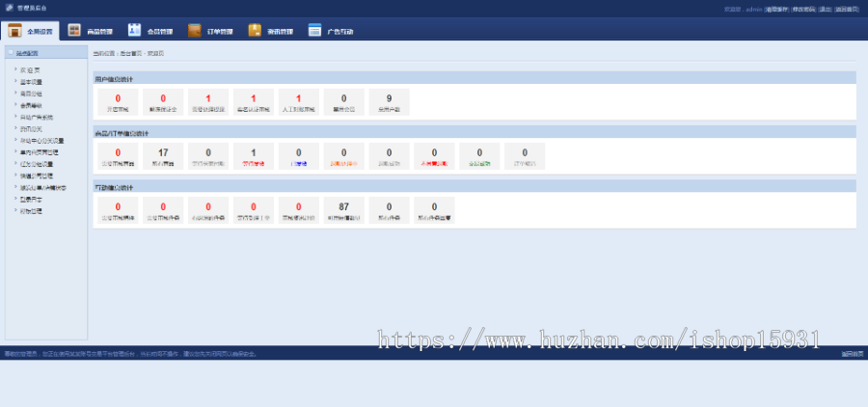The height and width of the screenshot is (407, 868).
Task: Click the 商品管理 grid icon
Action: [74, 31]
